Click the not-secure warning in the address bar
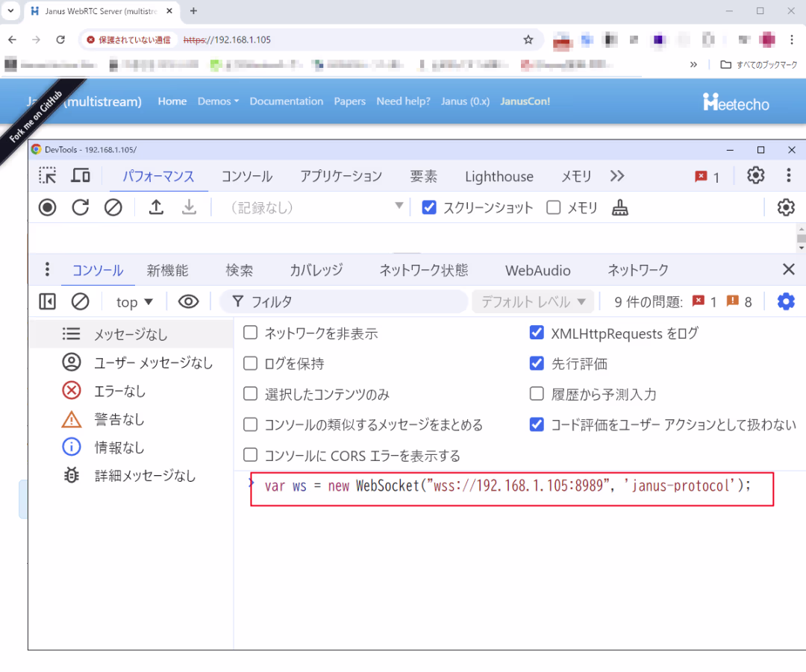 click(x=128, y=40)
